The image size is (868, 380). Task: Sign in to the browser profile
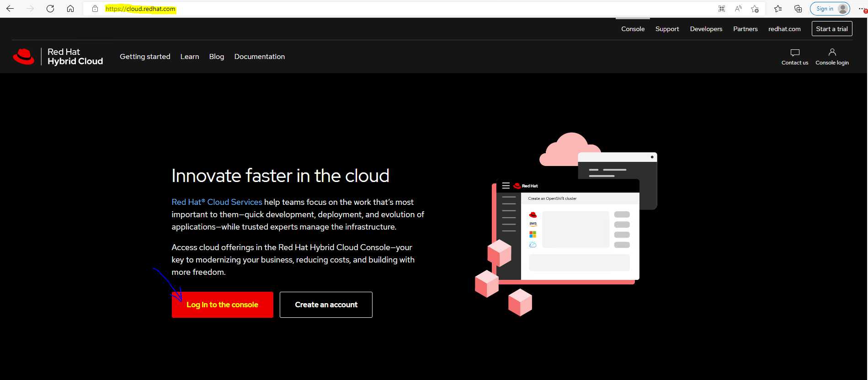[830, 9]
